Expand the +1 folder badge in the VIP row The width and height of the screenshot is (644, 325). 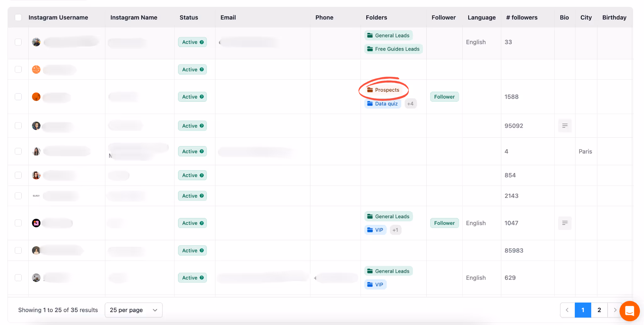click(x=395, y=230)
